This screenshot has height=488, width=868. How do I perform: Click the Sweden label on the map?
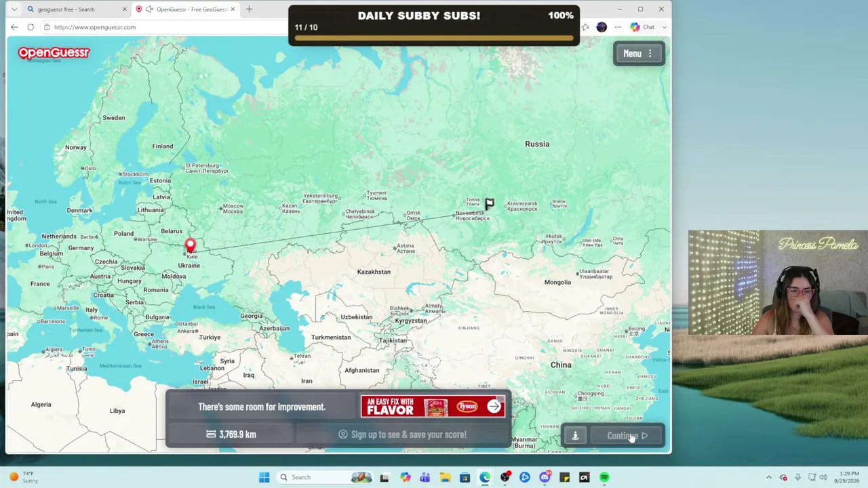(x=114, y=118)
